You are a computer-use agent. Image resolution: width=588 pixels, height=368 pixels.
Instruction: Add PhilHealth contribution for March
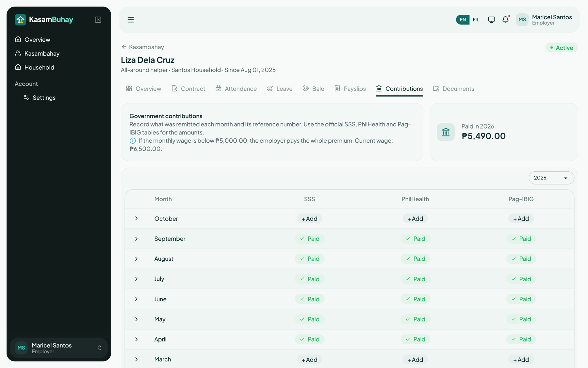click(x=415, y=359)
